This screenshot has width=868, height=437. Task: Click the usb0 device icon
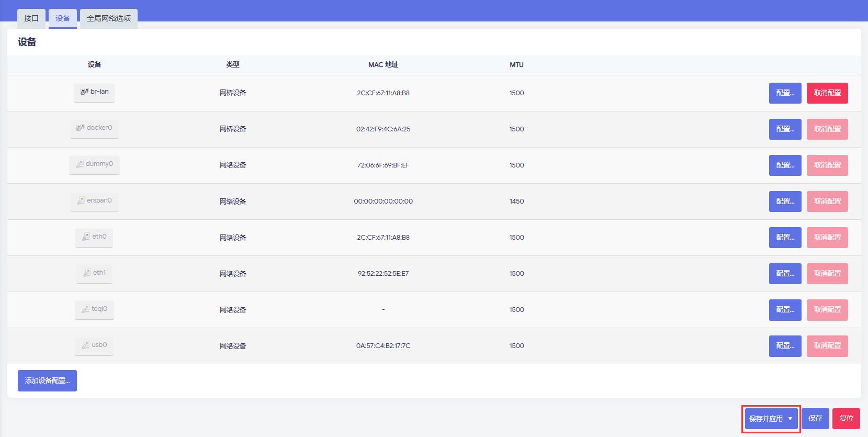pyautogui.click(x=85, y=345)
